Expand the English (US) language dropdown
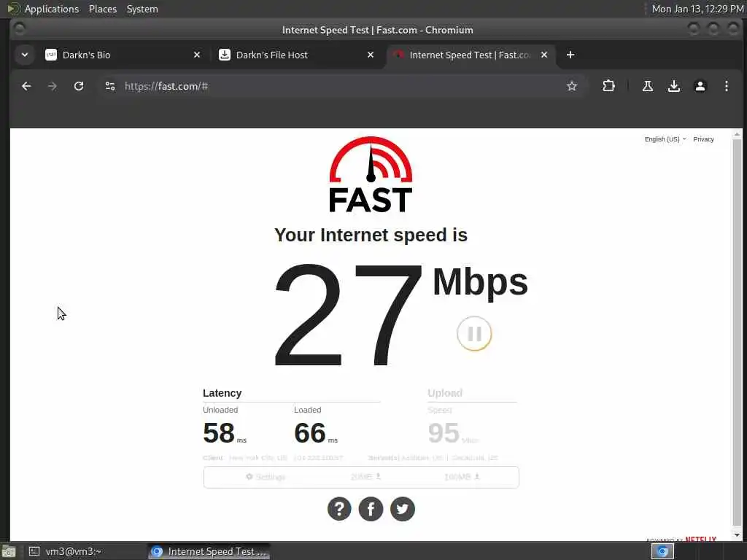The height and width of the screenshot is (560, 747). pos(665,139)
